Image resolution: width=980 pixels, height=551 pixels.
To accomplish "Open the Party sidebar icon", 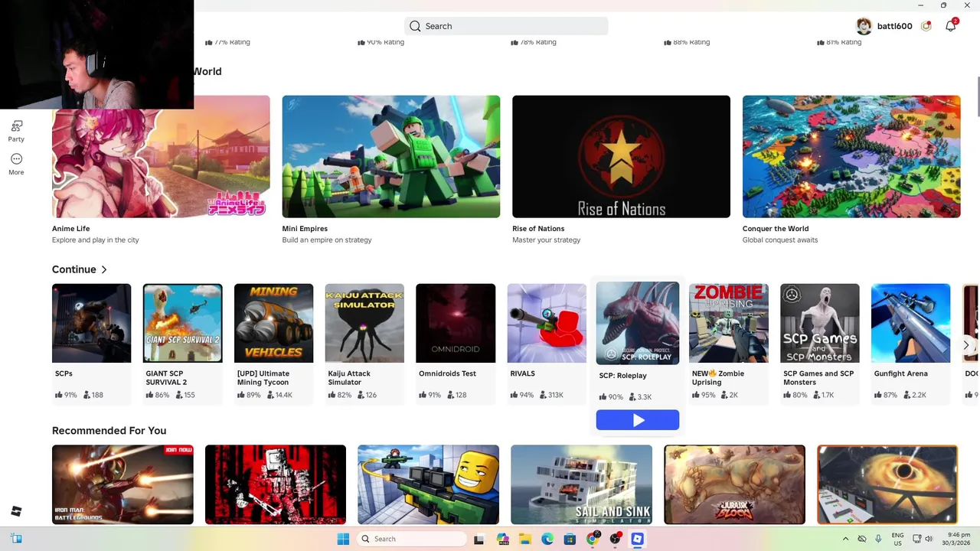I will tap(16, 130).
